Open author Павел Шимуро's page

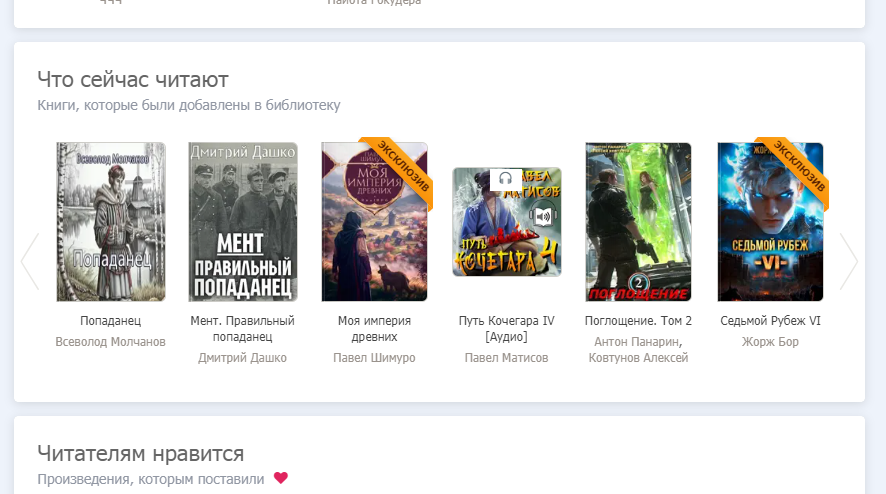point(374,358)
